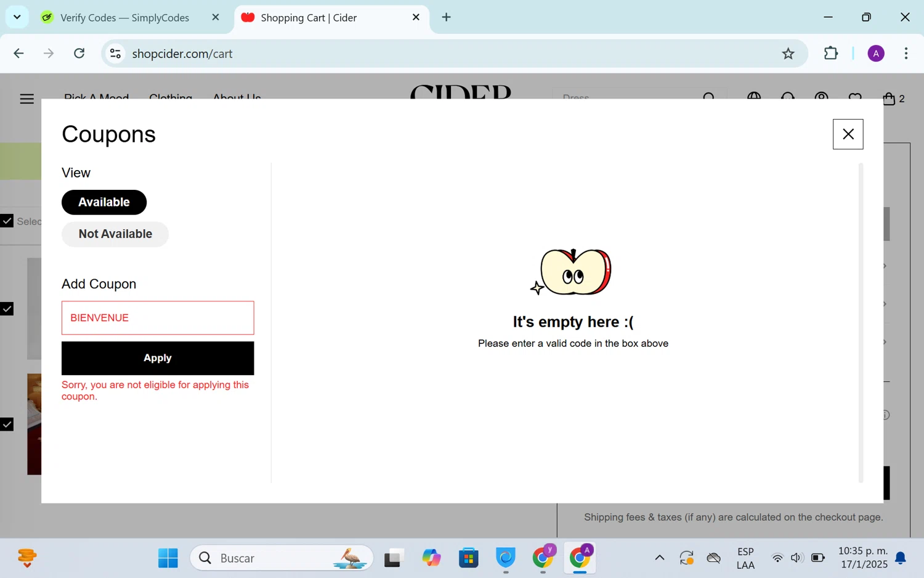Open the browser extensions puzzle icon
Screen dimensions: 924x578
830,54
